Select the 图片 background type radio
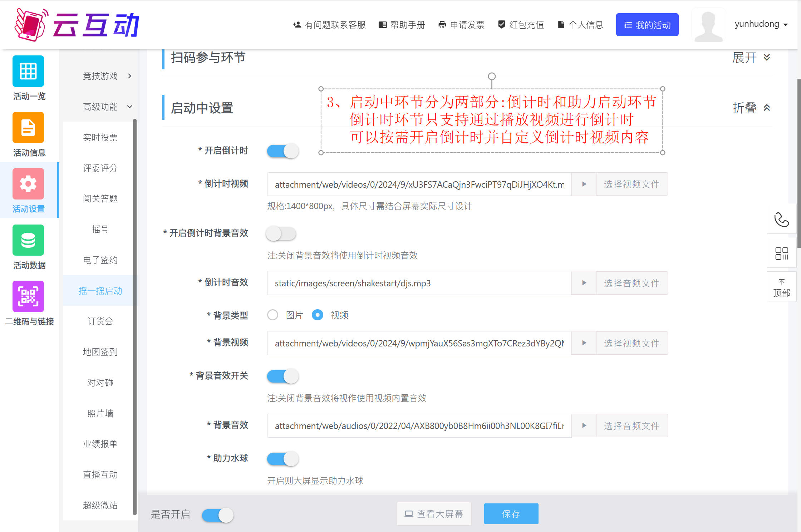The height and width of the screenshot is (532, 801). tap(273, 315)
